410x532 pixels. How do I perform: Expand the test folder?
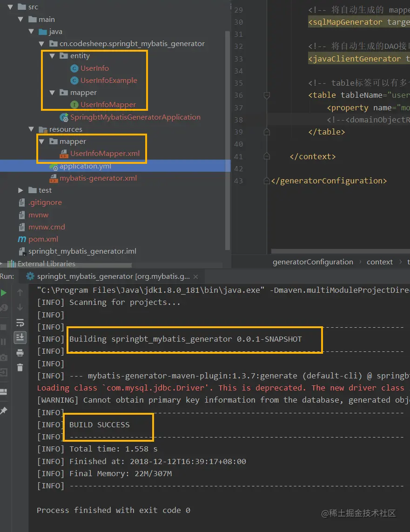(20, 190)
